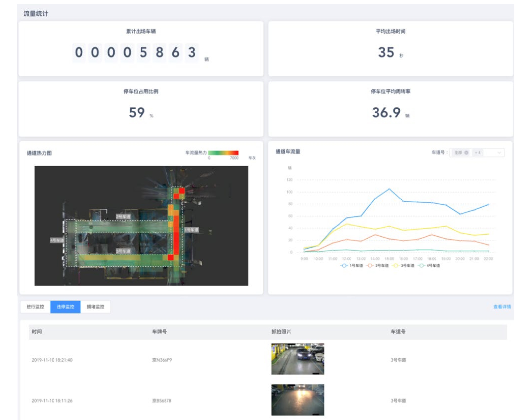The image size is (529, 420).
Task: Open snapshot photo for 18:11:26 record
Action: [x=298, y=400]
